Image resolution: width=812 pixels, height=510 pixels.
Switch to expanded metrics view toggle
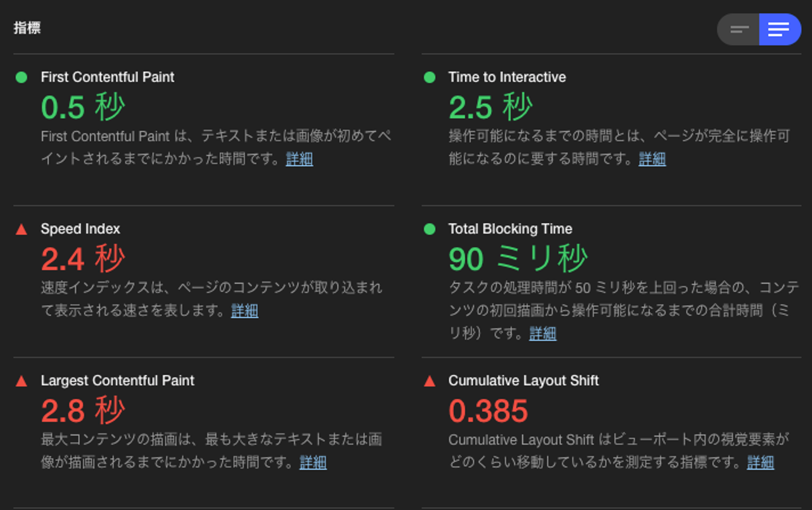click(x=779, y=29)
